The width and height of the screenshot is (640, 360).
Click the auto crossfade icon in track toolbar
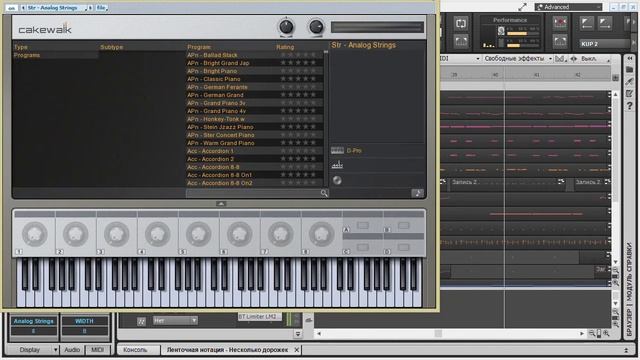[x=560, y=59]
